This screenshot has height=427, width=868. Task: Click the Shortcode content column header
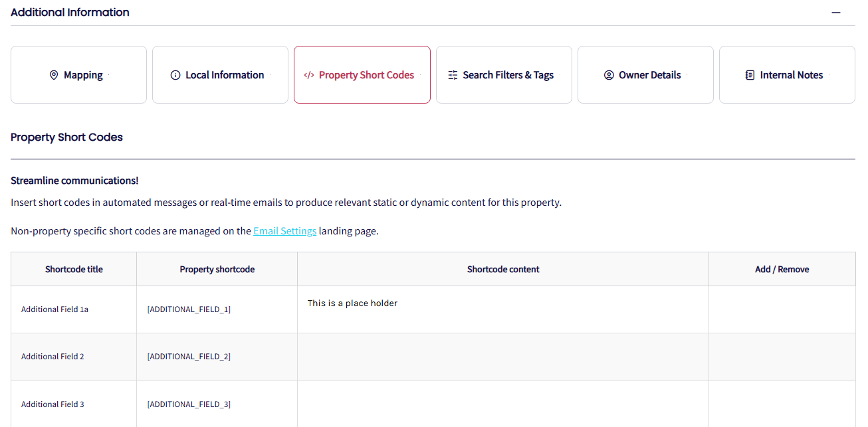click(x=503, y=269)
